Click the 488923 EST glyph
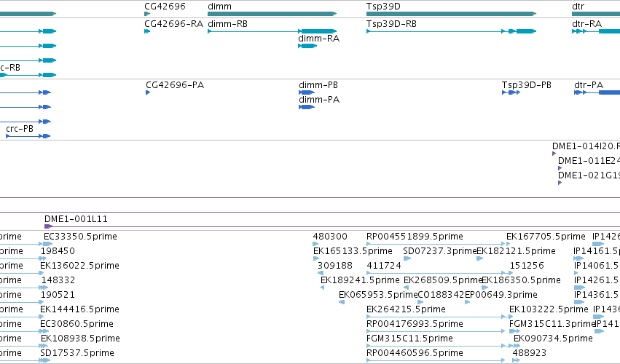Screen dimensions: 620x364 coord(516,360)
